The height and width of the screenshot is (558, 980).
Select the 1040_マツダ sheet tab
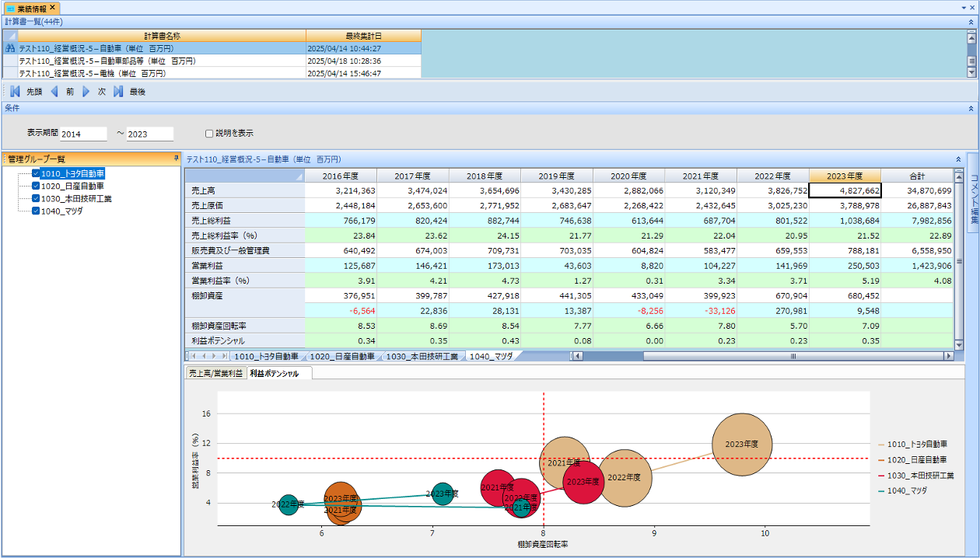[x=490, y=356]
